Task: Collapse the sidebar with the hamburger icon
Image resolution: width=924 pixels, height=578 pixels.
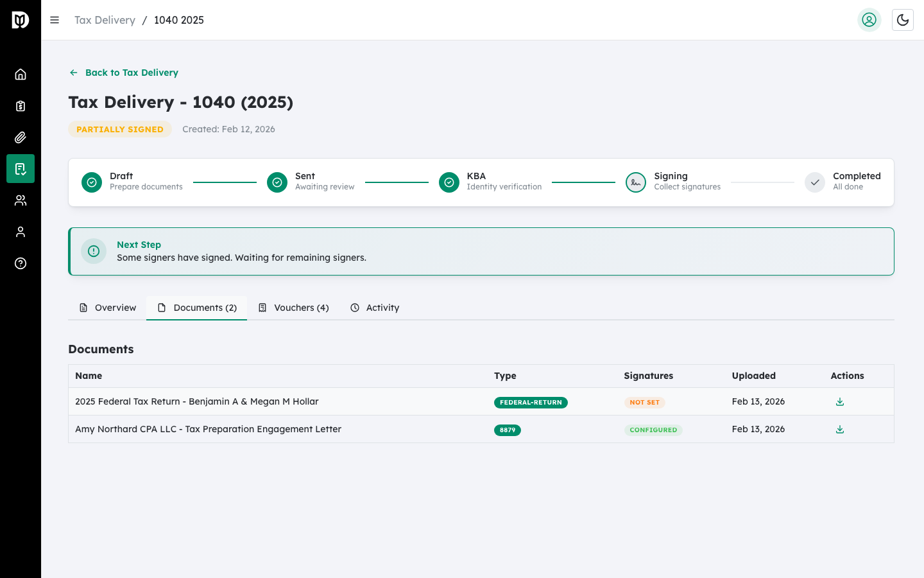Action: (55, 20)
